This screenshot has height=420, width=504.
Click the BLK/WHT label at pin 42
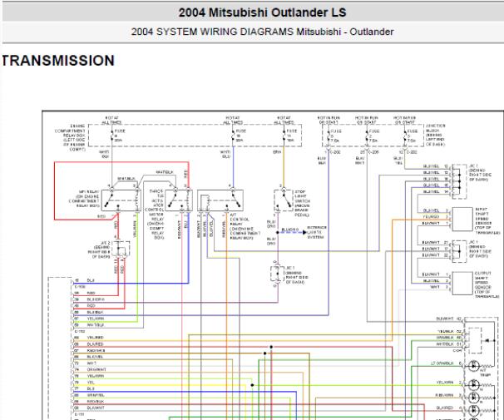445,319
